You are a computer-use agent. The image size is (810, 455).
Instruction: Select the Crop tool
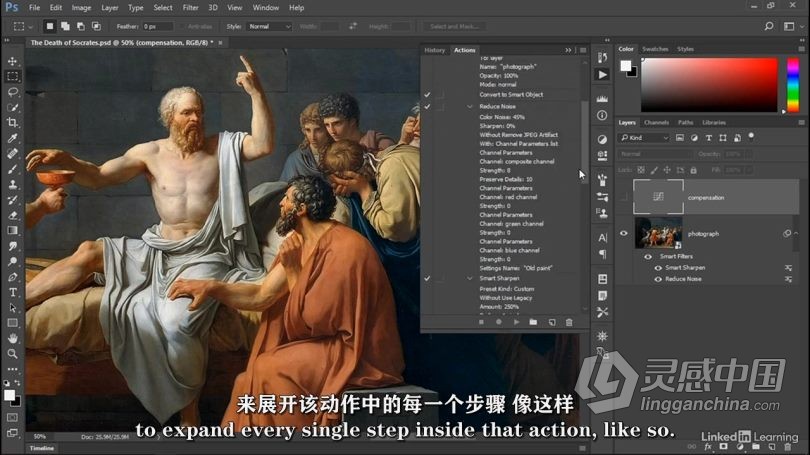12,122
